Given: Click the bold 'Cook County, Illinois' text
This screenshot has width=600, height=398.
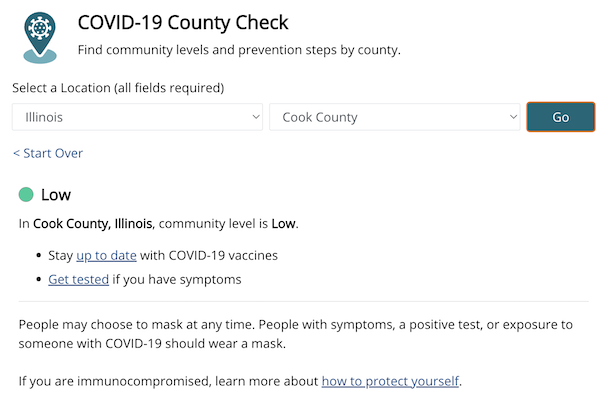Looking at the screenshot, I should (93, 223).
